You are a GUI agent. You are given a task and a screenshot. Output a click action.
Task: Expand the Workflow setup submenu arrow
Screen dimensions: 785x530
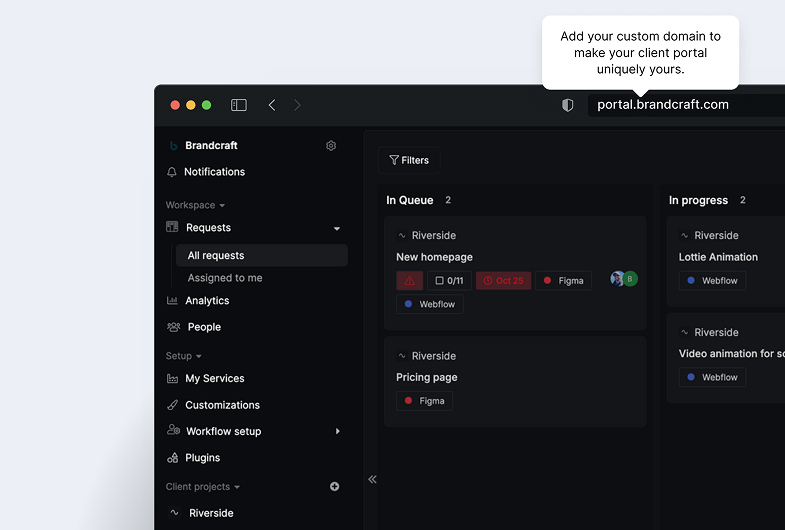[337, 432]
